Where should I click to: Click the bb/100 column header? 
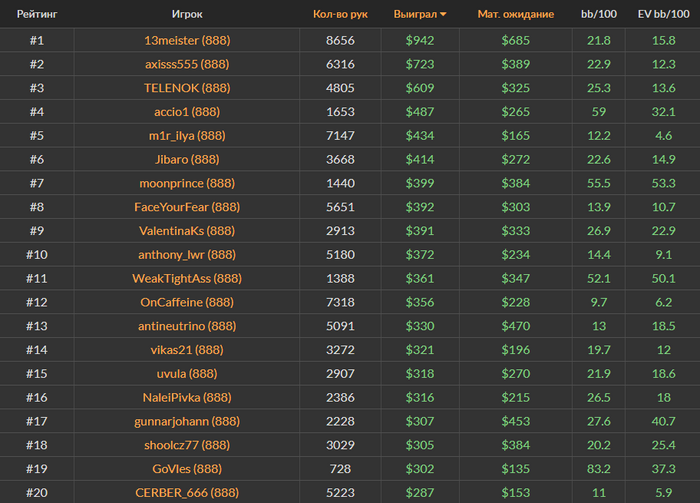click(598, 15)
